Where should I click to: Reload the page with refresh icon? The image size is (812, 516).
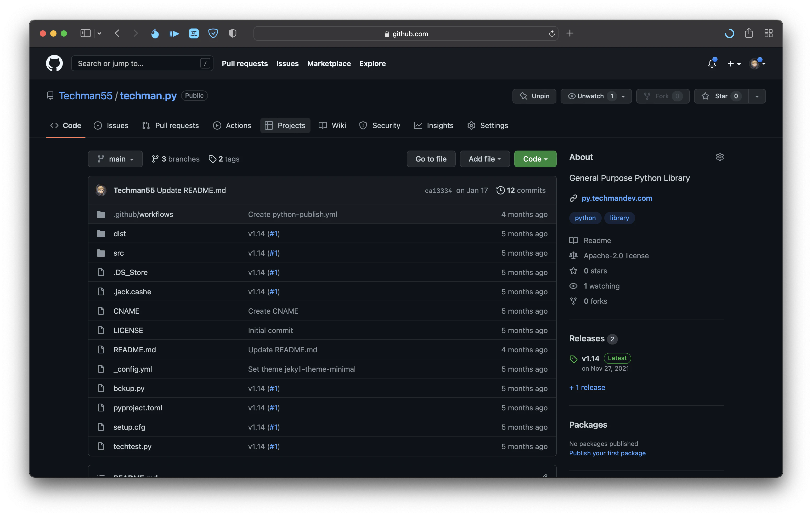click(552, 33)
